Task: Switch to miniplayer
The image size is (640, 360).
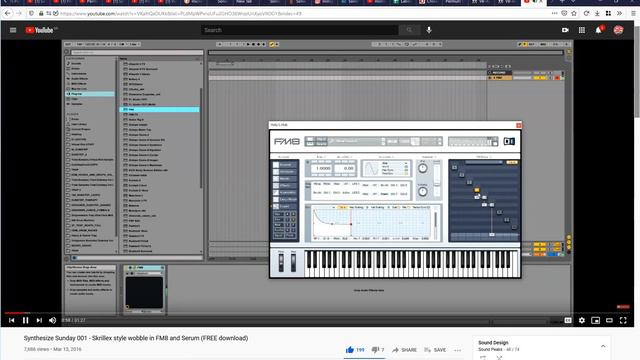Action: [x=596, y=320]
